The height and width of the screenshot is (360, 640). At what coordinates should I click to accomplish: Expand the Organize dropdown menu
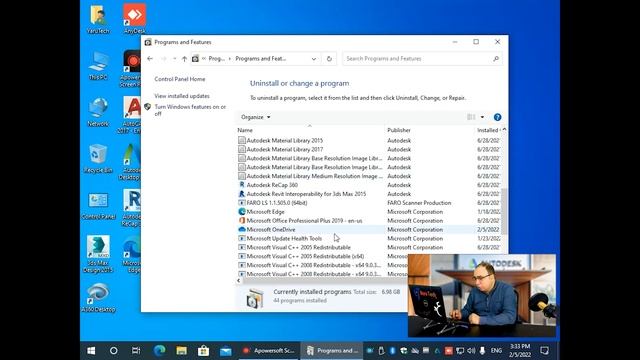(x=256, y=117)
